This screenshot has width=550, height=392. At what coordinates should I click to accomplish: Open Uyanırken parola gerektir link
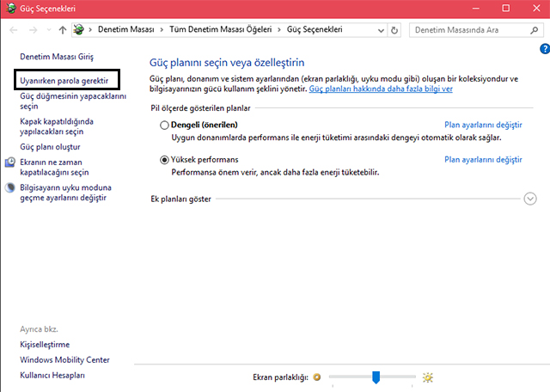pos(64,81)
